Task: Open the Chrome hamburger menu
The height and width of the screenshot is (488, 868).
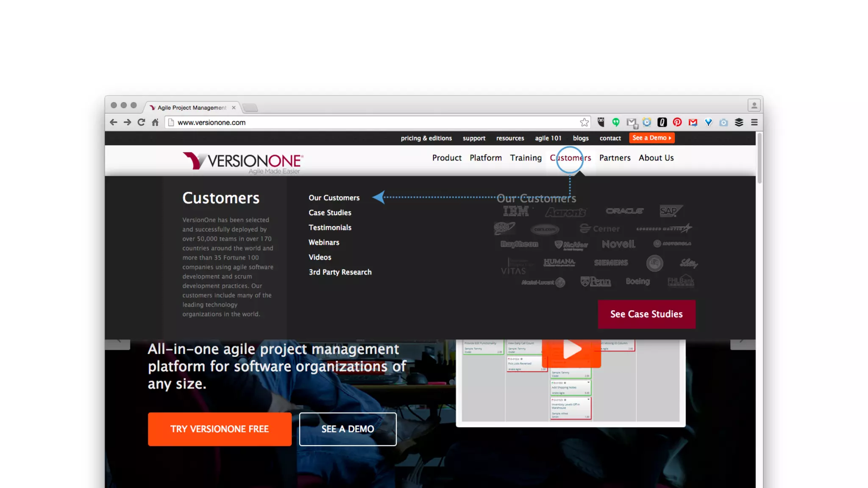Action: coord(754,122)
